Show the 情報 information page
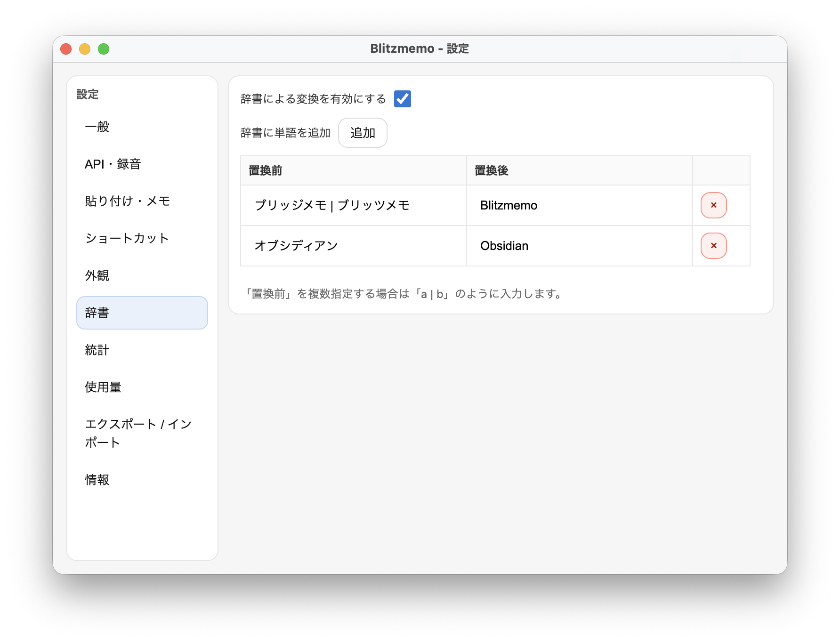Image resolution: width=840 pixels, height=644 pixels. pos(97,480)
